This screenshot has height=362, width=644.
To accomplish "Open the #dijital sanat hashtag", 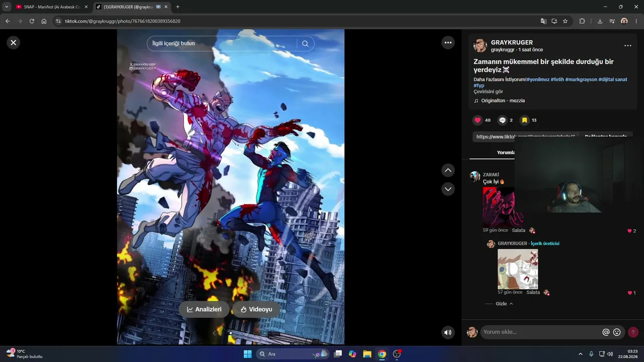I will 613,79.
